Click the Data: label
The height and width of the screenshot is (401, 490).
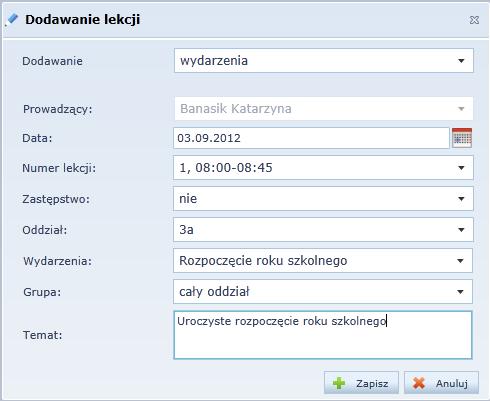[x=37, y=138]
